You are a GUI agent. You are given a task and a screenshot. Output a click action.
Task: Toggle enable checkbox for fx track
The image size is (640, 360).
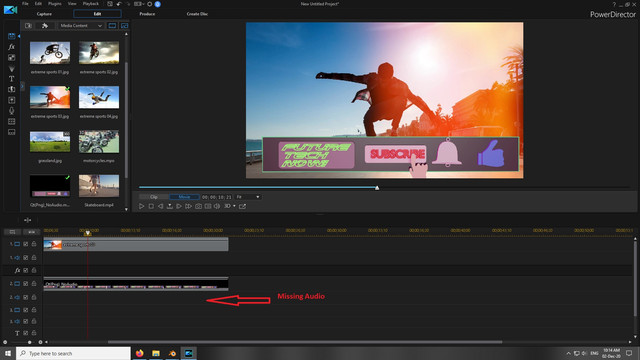pyautogui.click(x=26, y=270)
